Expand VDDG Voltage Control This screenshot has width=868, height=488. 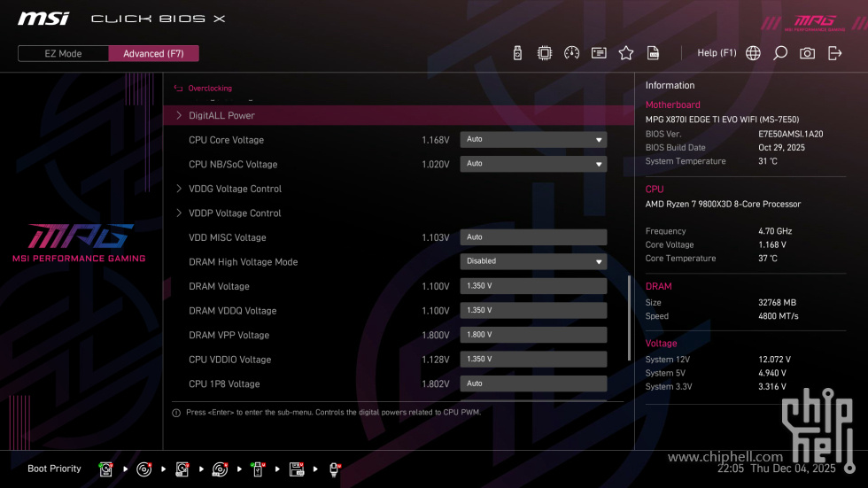[235, 189]
